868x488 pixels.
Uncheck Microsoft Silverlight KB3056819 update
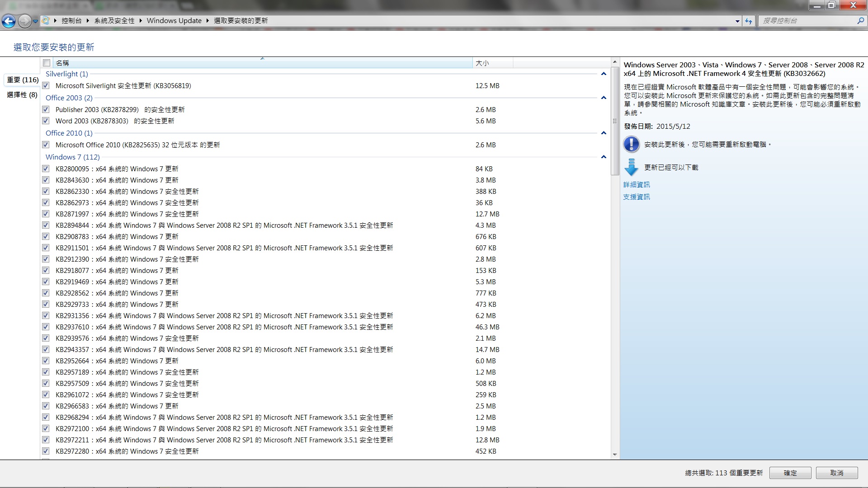(x=46, y=85)
